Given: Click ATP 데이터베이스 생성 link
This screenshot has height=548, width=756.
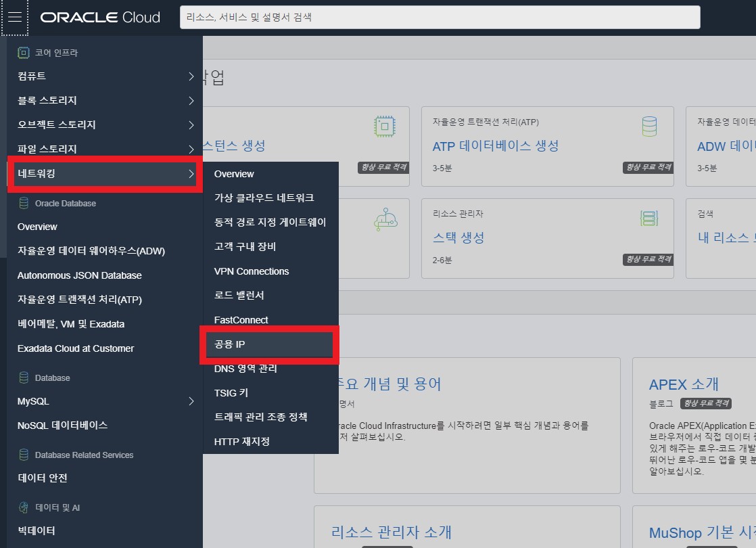Looking at the screenshot, I should (x=496, y=145).
